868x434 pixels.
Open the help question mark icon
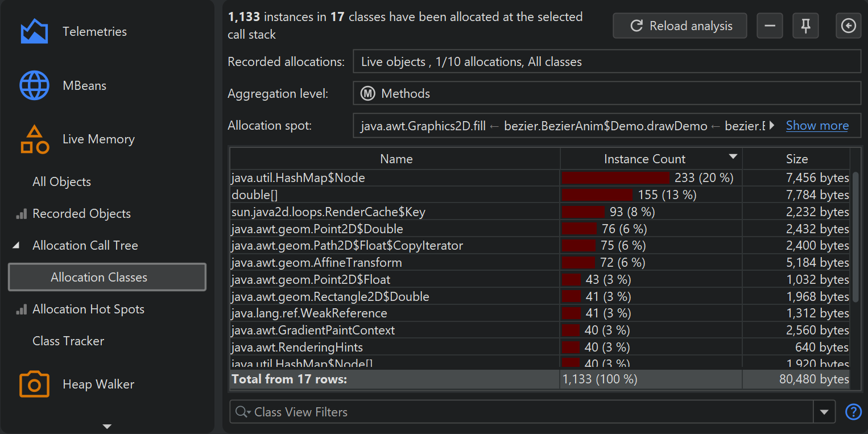pyautogui.click(x=853, y=412)
